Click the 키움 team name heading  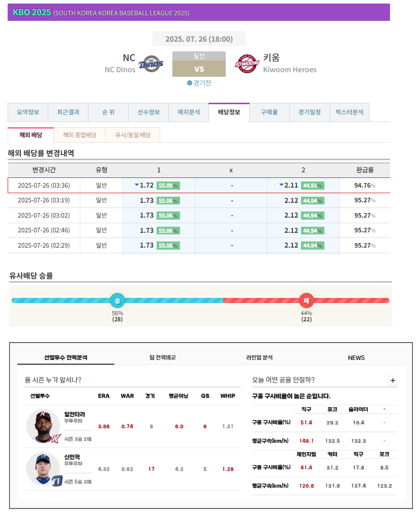[x=272, y=57]
